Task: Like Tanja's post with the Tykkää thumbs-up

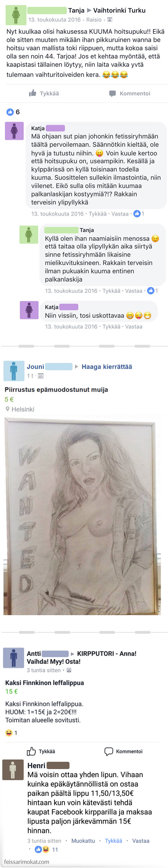Action: pyautogui.click(x=44, y=93)
